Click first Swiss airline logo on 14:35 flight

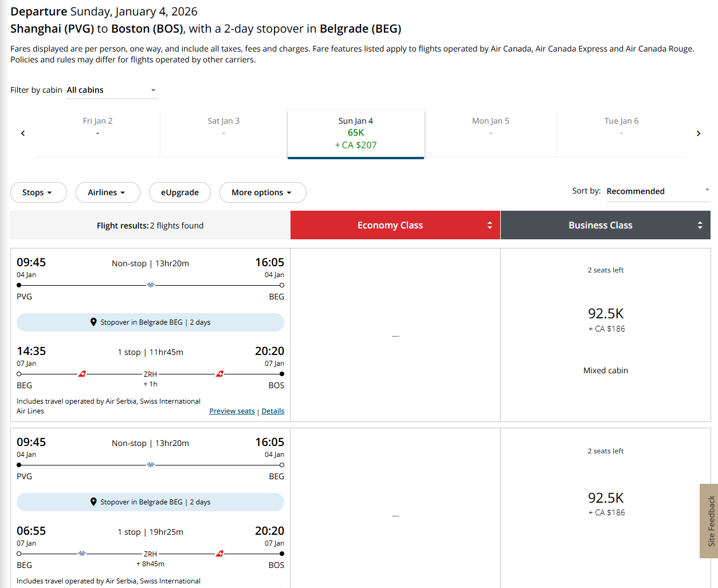82,374
